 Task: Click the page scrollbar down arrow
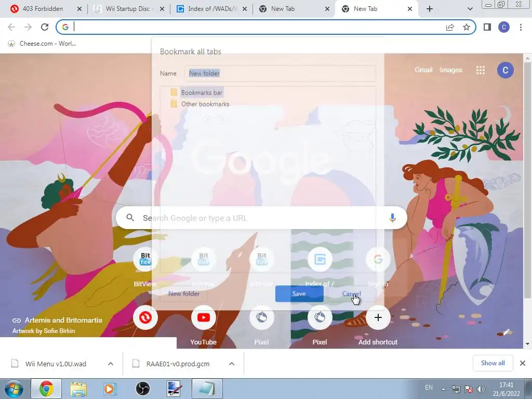point(528,344)
